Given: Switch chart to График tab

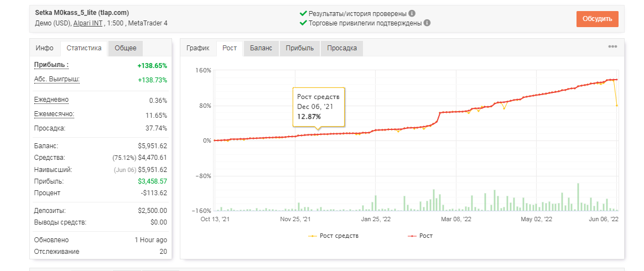Looking at the screenshot, I should pyautogui.click(x=198, y=48).
